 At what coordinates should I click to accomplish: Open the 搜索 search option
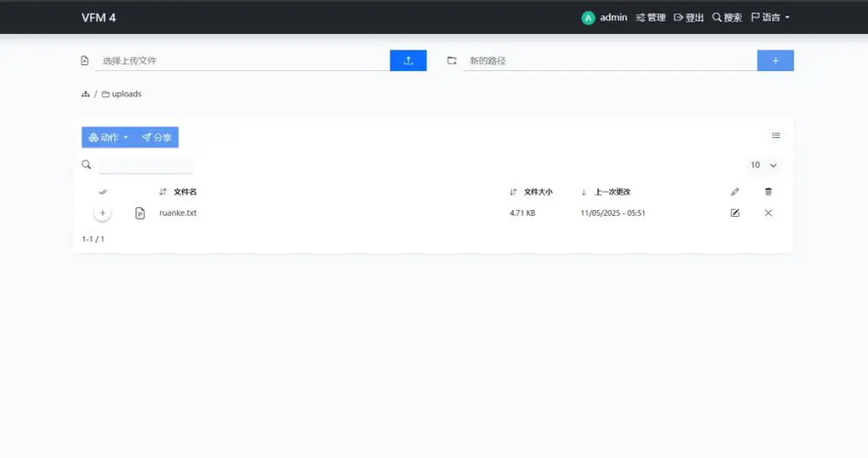727,17
